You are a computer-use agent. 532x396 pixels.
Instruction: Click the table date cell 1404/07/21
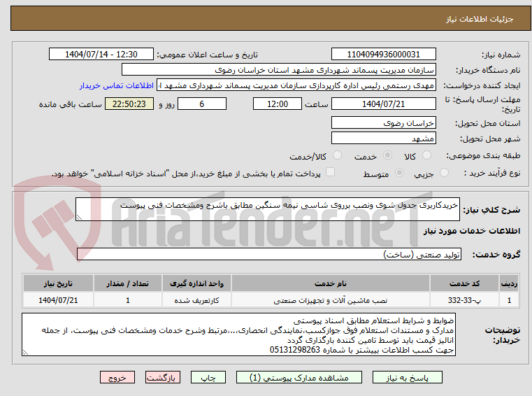[x=58, y=300]
